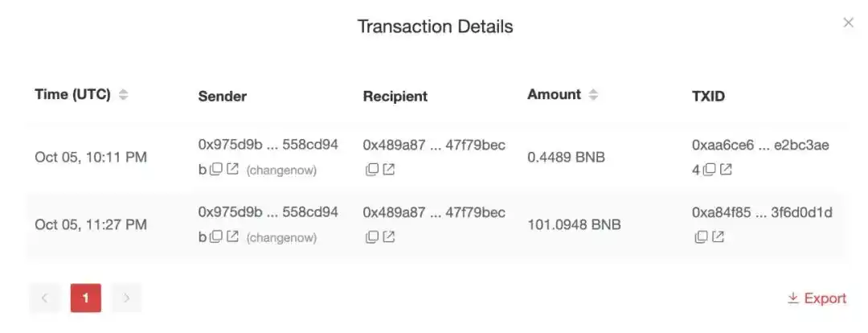
Task: Select the 101.0948 BNB transaction row
Action: (x=436, y=225)
